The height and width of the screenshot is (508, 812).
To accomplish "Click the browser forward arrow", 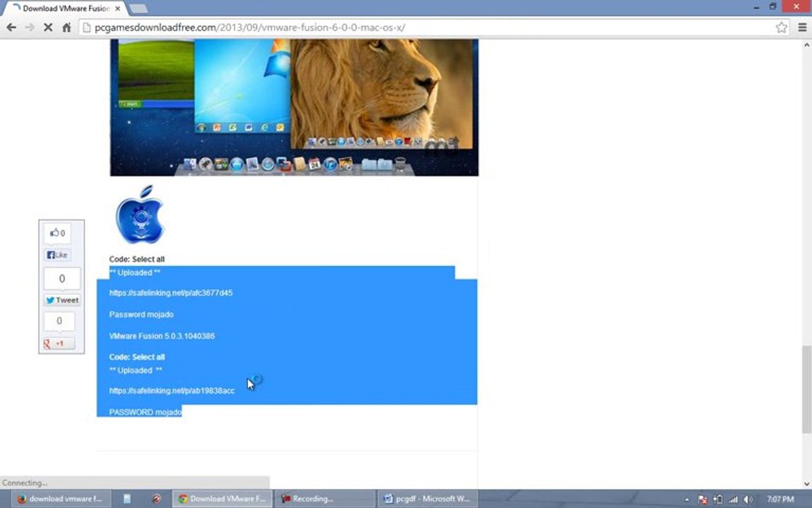I will tap(30, 28).
